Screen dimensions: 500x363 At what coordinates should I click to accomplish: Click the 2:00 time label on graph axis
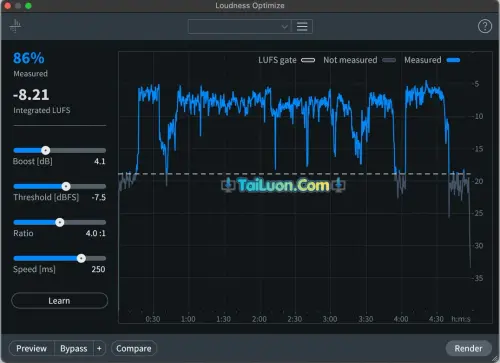coord(259,319)
